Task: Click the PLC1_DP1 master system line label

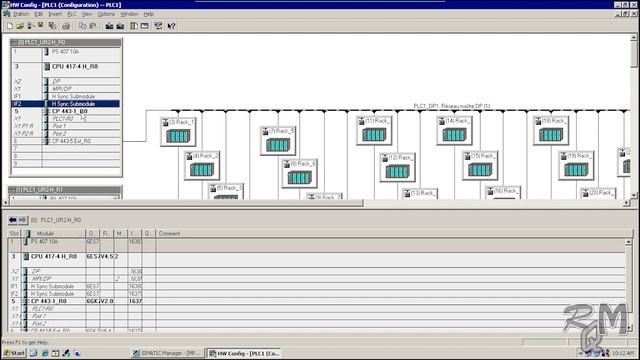Action: 452,106
